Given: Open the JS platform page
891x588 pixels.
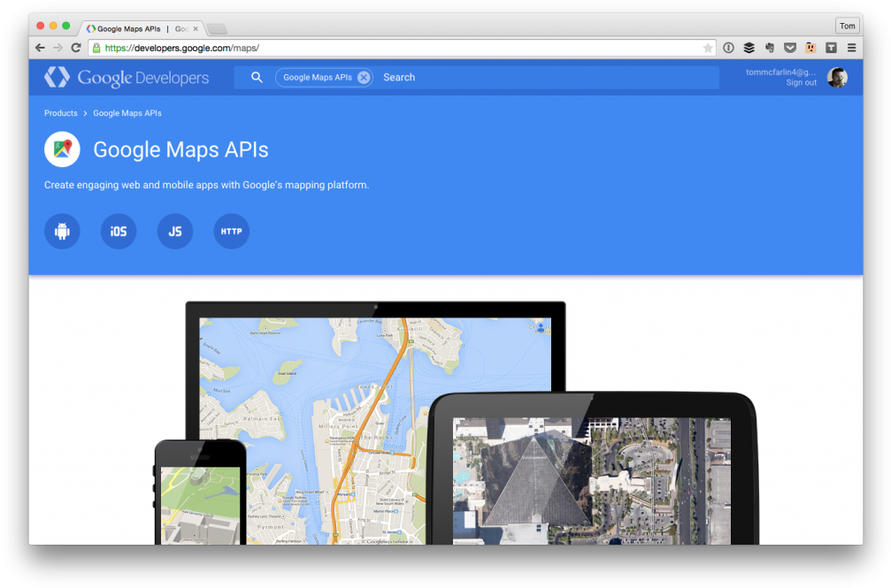Looking at the screenshot, I should pos(174,231).
